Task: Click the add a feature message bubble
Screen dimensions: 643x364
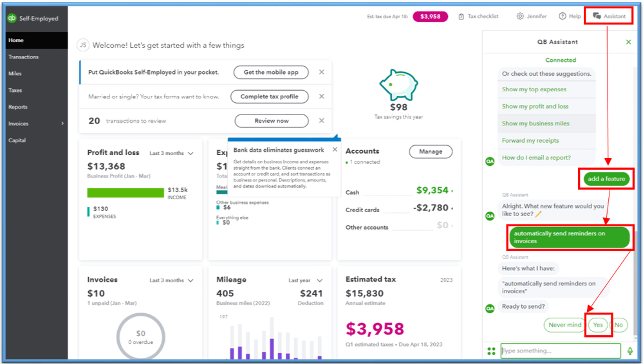Action: pyautogui.click(x=606, y=179)
